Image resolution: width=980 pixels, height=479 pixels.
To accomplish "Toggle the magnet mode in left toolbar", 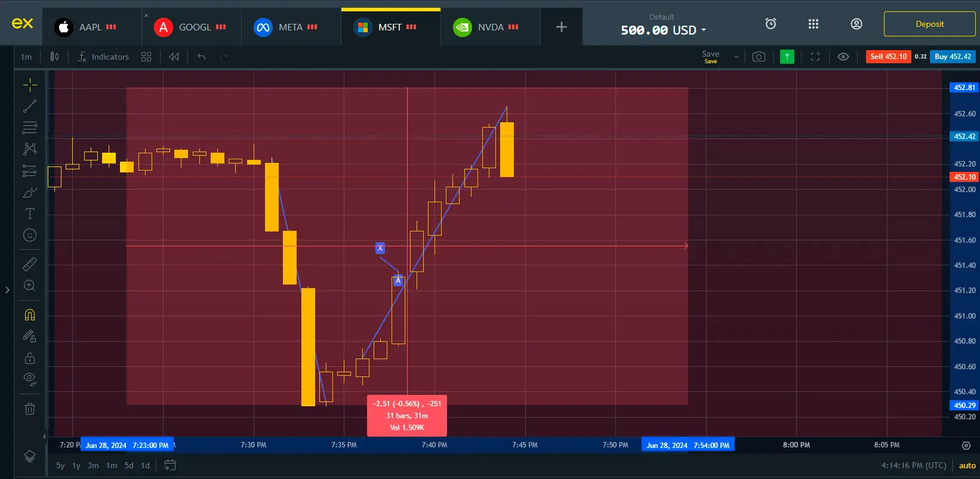I will tap(30, 315).
